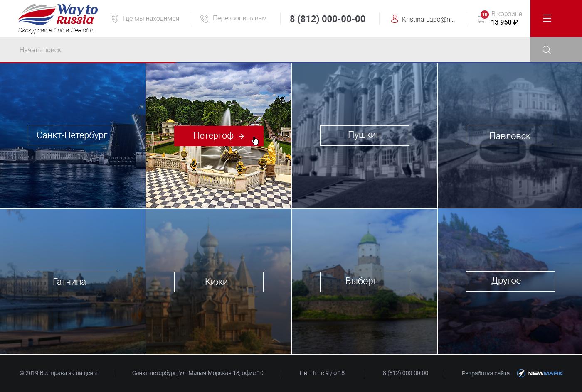The width and height of the screenshot is (582, 392).
Task: Click the Перезвонить вам link
Action: tap(240, 18)
